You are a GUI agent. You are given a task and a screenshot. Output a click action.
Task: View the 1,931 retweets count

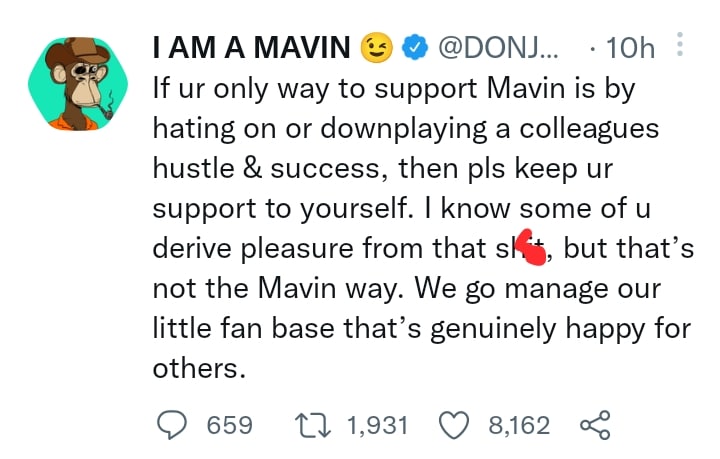(x=377, y=425)
